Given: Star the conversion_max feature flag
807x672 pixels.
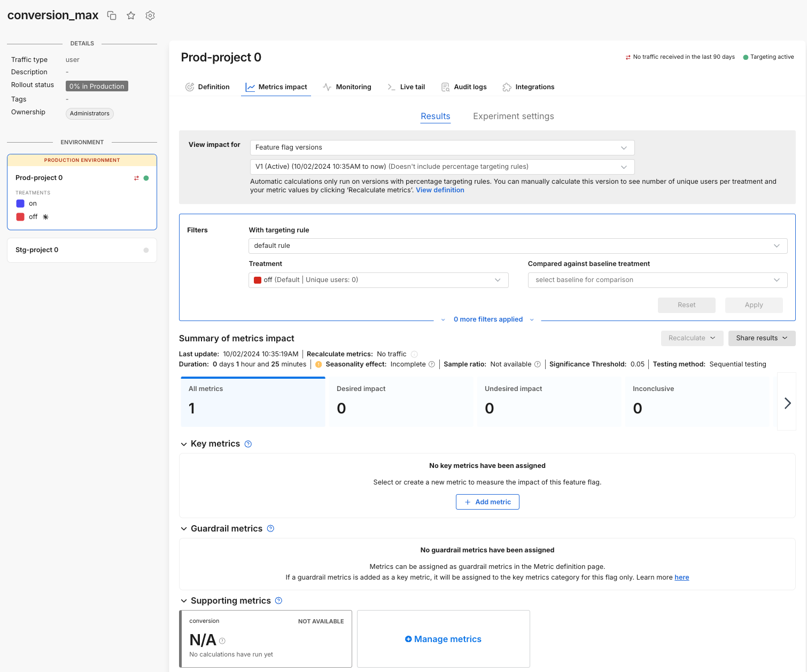Looking at the screenshot, I should click(131, 15).
